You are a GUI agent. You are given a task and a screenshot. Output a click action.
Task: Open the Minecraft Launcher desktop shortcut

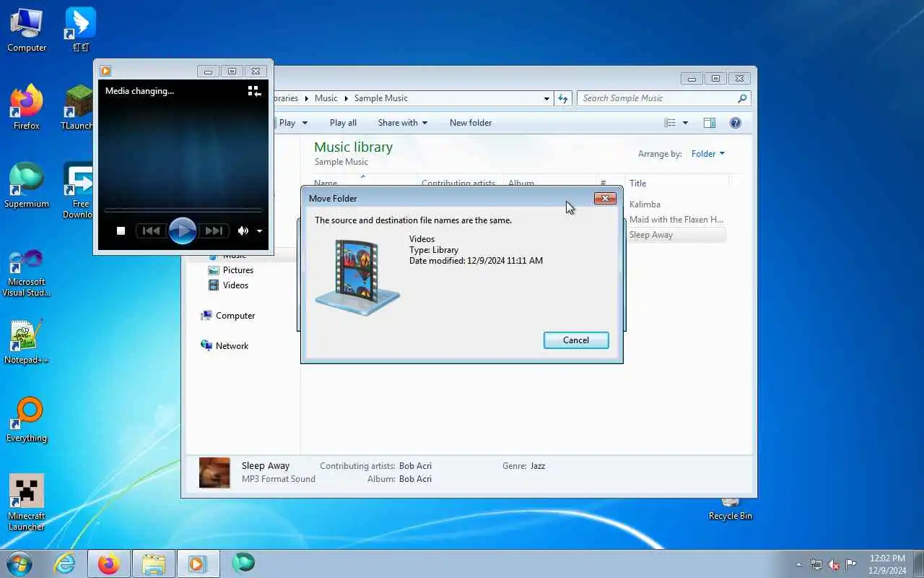(x=27, y=503)
